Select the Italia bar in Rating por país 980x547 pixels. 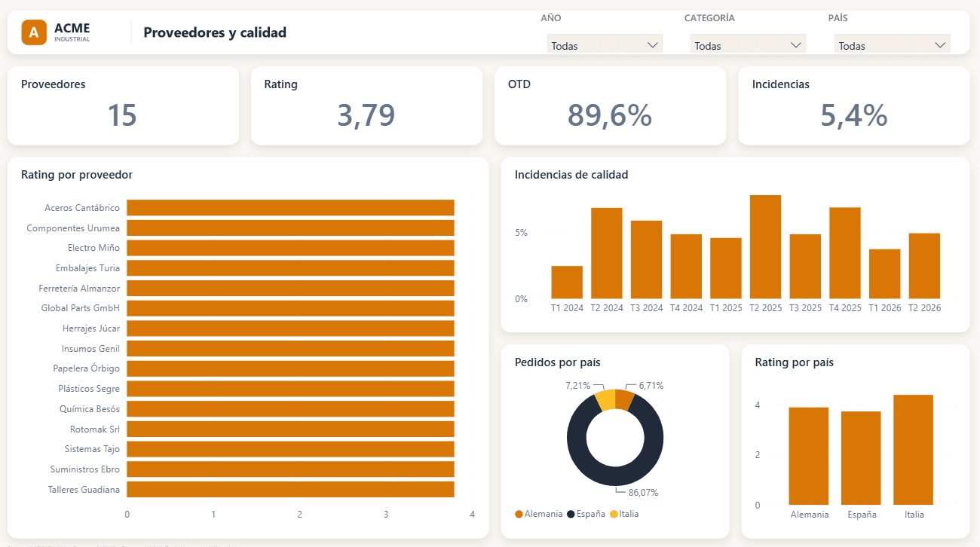click(913, 450)
